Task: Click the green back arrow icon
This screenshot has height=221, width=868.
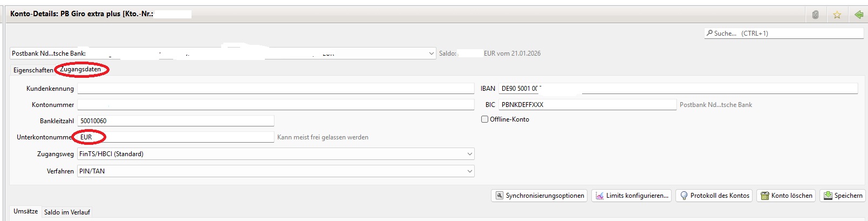Action: pos(858,15)
